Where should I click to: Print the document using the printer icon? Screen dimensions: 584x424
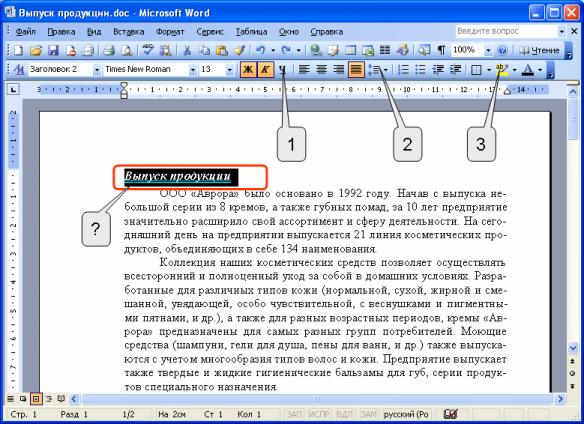pos(109,50)
